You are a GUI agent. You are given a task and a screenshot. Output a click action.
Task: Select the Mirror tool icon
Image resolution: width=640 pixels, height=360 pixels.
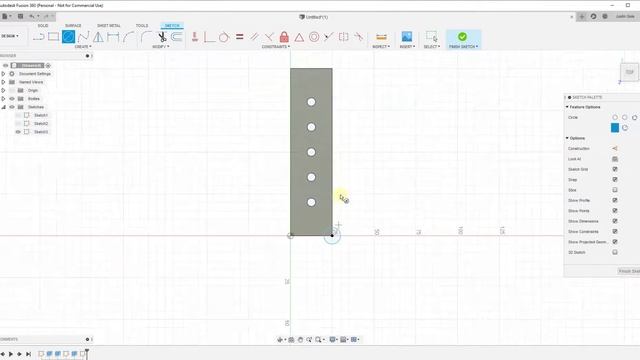point(98,37)
